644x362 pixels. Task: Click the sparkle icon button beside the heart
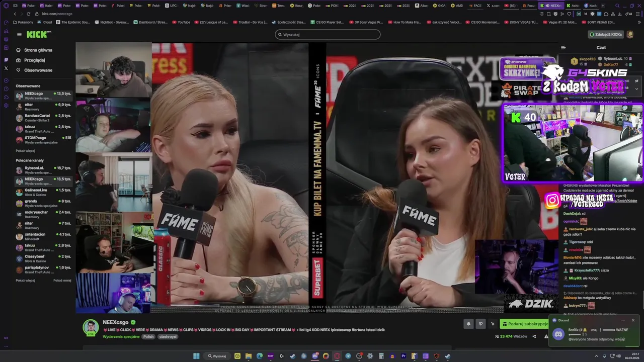point(493,324)
